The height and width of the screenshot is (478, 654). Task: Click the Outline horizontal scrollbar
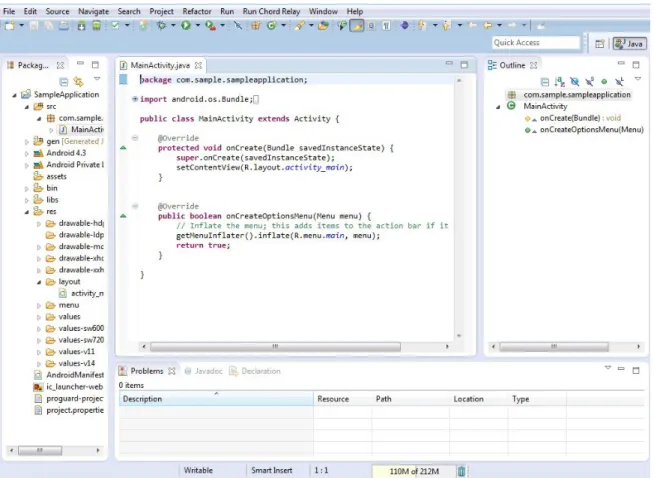click(x=554, y=347)
